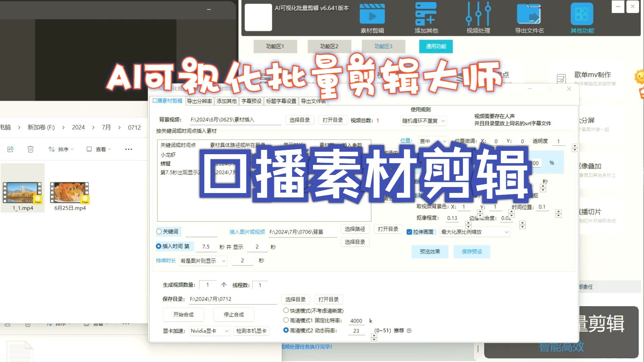Click the 动态码率 value stepper
Screen dimensions: 644x362
coord(374,338)
